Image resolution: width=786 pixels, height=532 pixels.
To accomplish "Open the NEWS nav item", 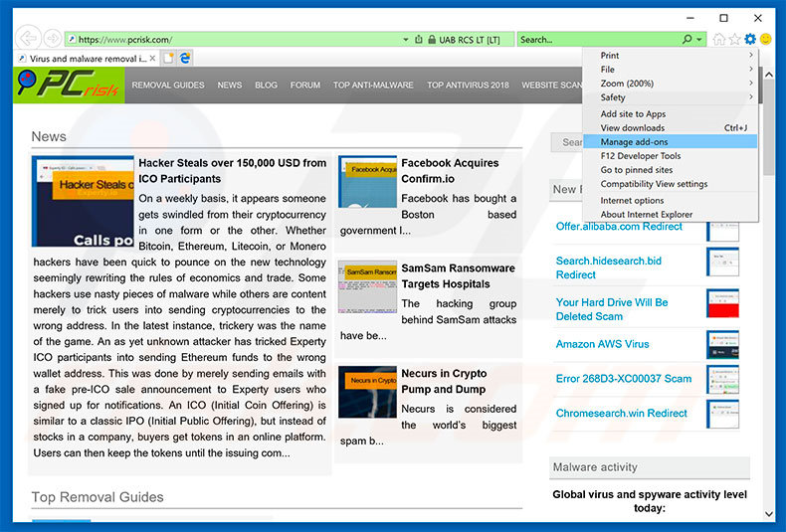I will pyautogui.click(x=230, y=86).
